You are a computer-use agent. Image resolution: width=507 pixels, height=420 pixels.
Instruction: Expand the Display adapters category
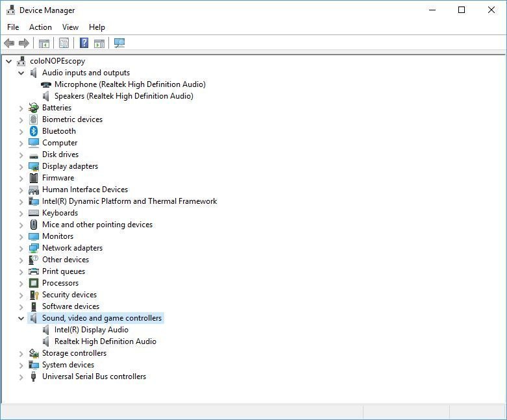tap(21, 167)
